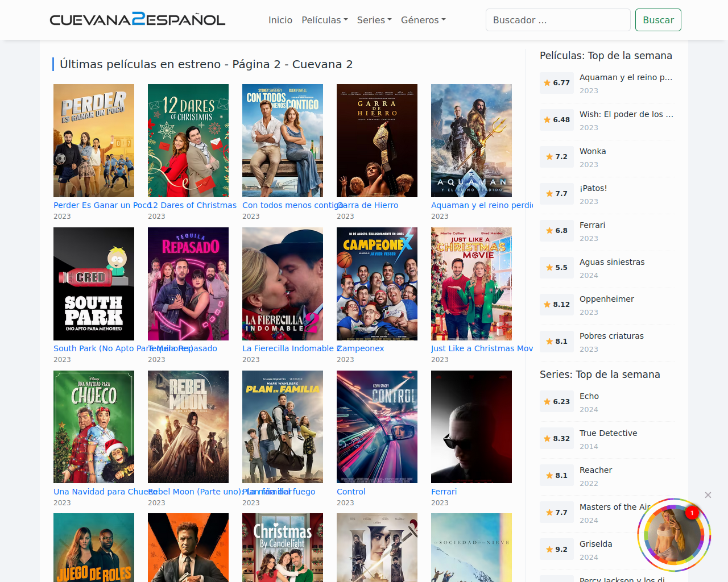Screen dimensions: 728x582
Task: Close the floating chat avatar popup
Action: coord(708,495)
